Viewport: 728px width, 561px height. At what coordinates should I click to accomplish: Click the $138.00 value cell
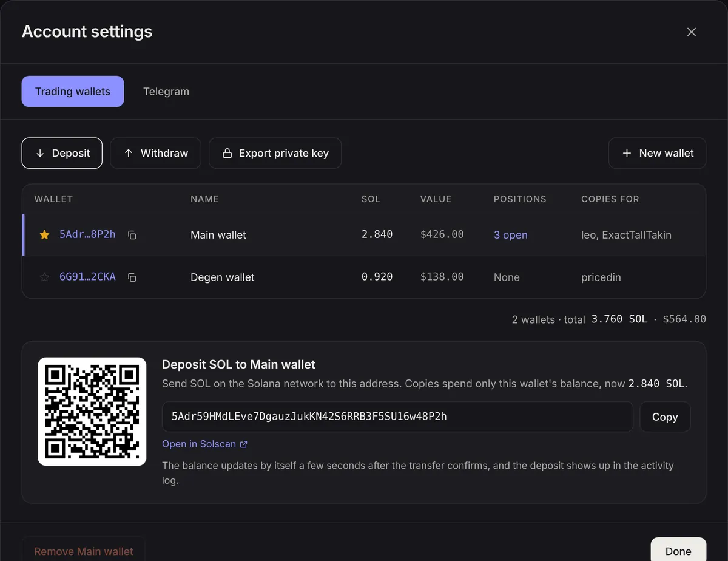(442, 277)
